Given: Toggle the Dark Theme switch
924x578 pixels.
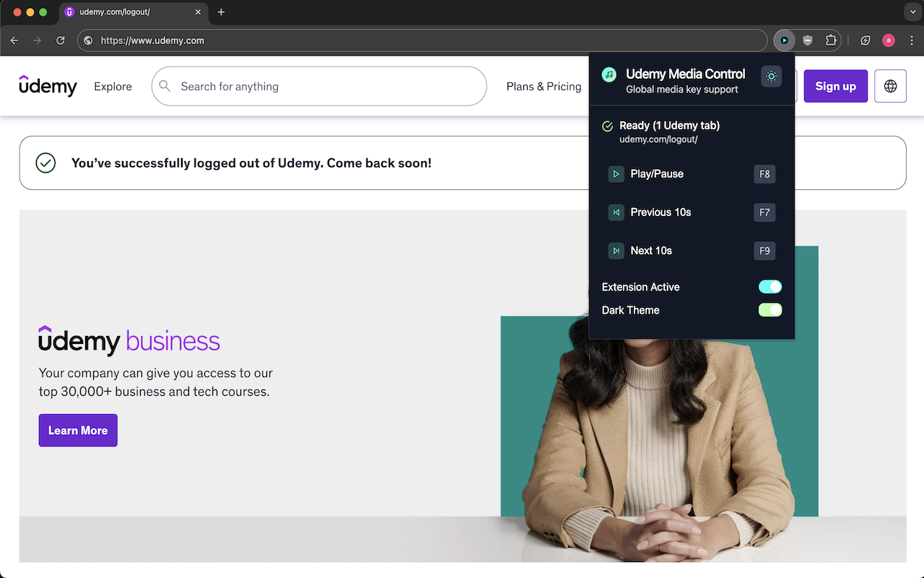Looking at the screenshot, I should point(770,310).
